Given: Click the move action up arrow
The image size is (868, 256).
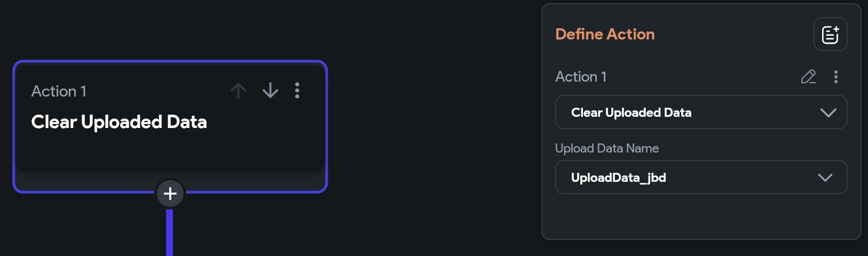Looking at the screenshot, I should pos(238,91).
